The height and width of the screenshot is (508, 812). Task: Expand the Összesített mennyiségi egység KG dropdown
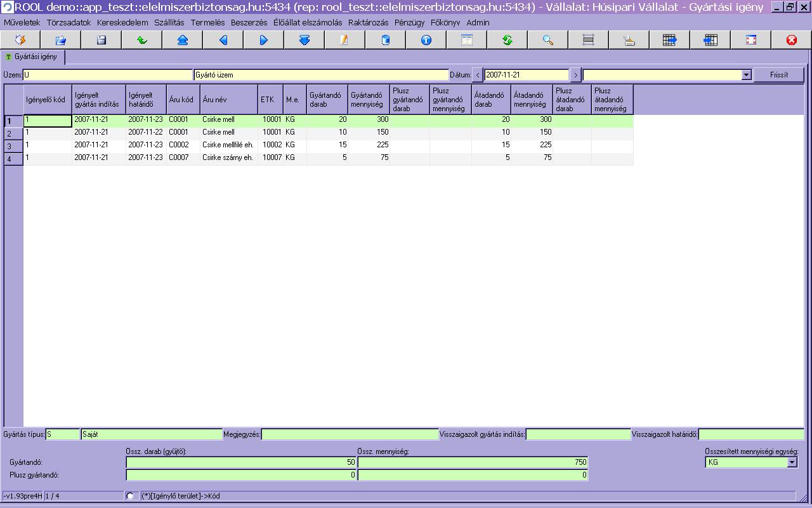pyautogui.click(x=792, y=462)
